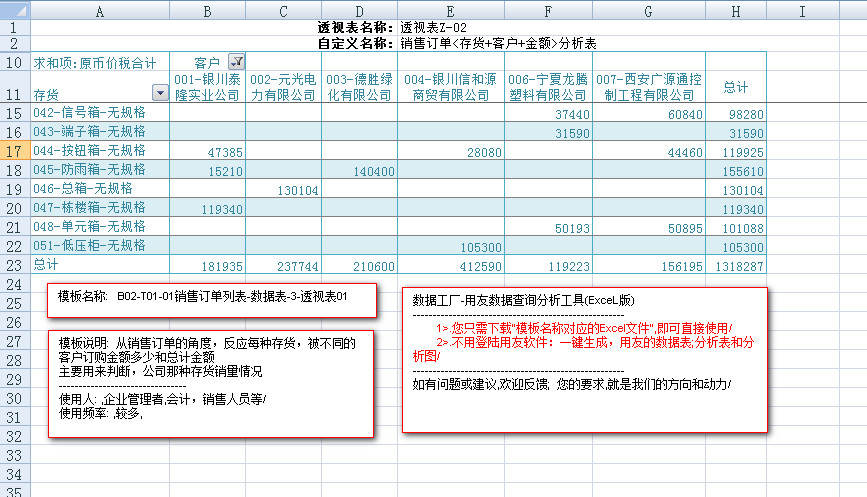This screenshot has height=497, width=867.
Task: Select column A header
Action: pos(100,10)
